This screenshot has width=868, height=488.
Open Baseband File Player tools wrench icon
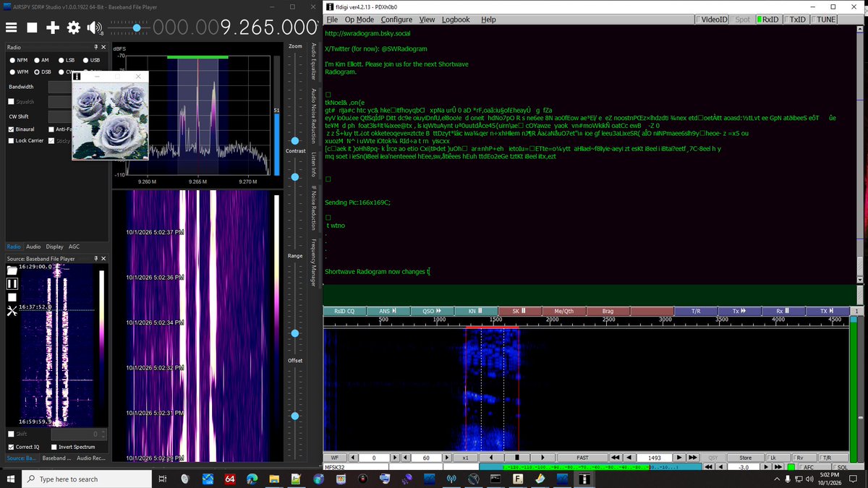pyautogui.click(x=12, y=311)
